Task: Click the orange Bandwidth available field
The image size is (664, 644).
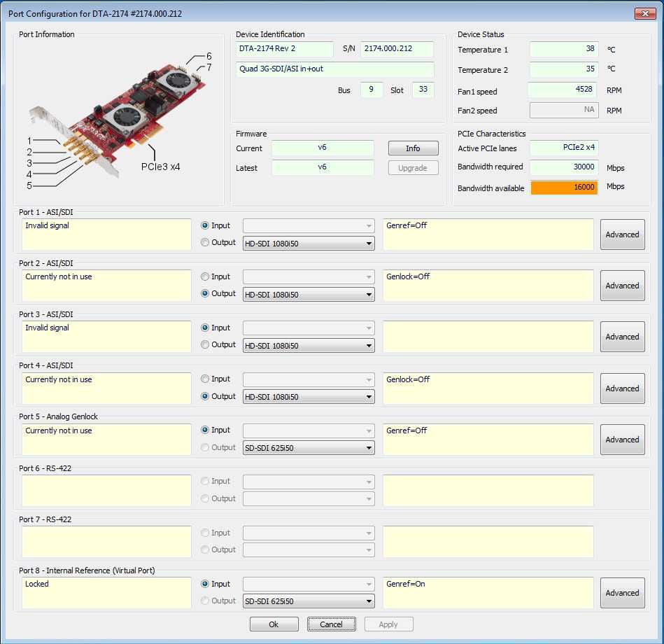Action: click(564, 188)
